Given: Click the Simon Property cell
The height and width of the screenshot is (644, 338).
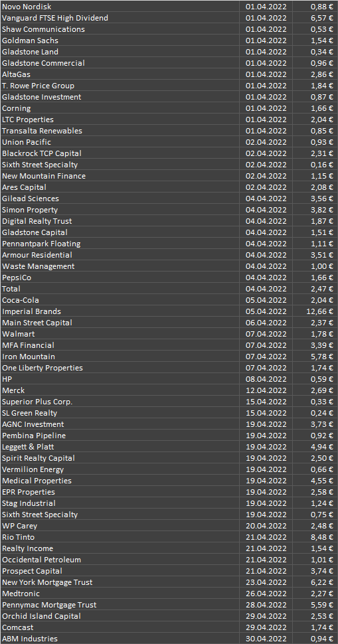Looking at the screenshot, I should [x=120, y=210].
